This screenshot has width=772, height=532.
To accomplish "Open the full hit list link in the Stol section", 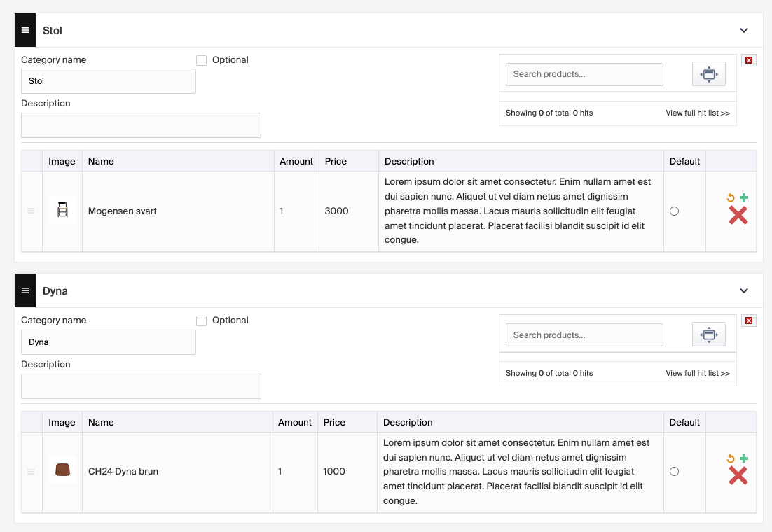I will 697,113.
